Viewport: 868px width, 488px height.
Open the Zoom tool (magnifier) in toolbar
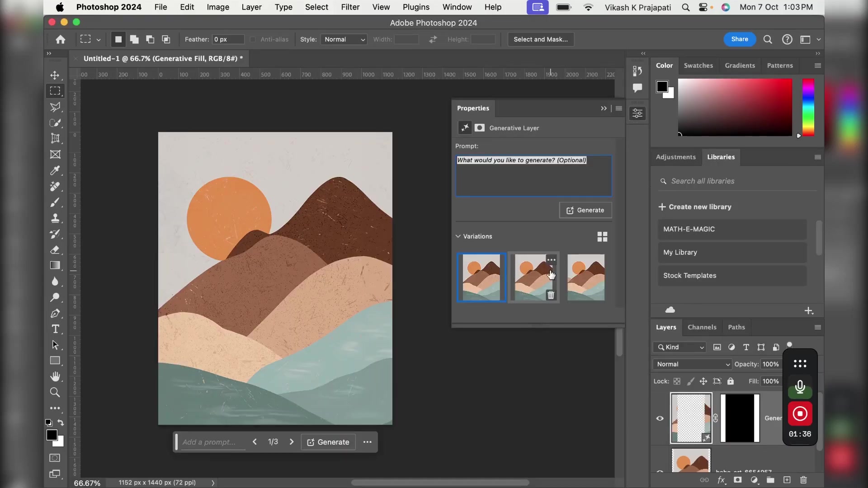[55, 393]
